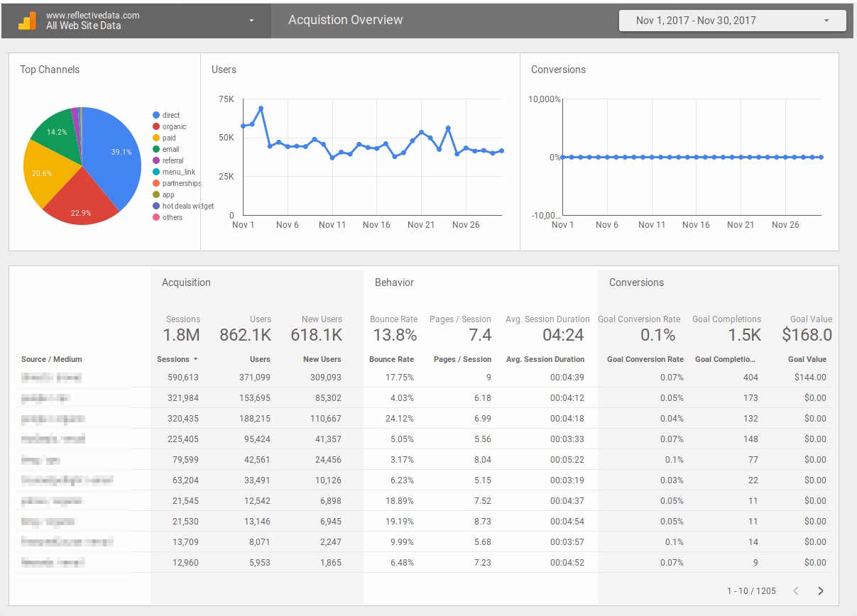This screenshot has height=616, width=857.
Task: Click the Top Channels chart title
Action: click(x=50, y=70)
